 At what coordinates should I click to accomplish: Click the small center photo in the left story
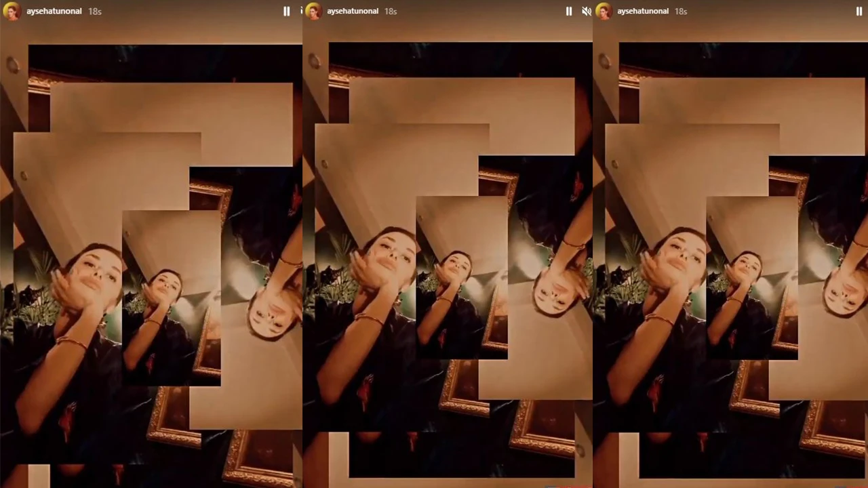tap(170, 298)
